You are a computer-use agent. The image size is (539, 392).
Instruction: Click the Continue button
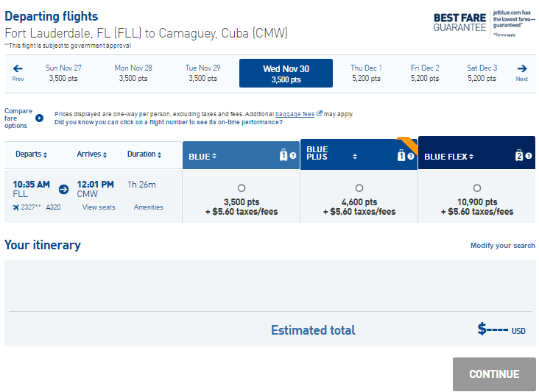[494, 374]
